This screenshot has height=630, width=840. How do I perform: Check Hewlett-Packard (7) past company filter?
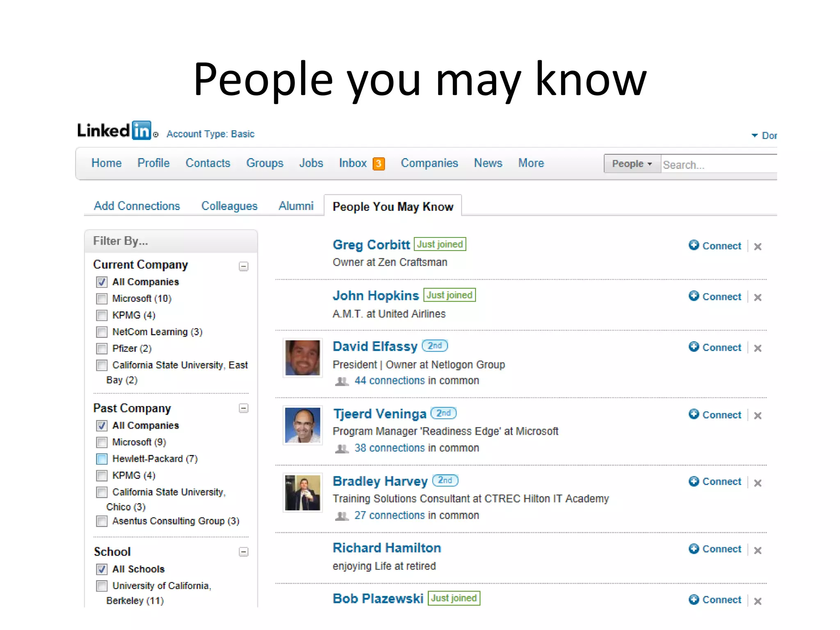(x=102, y=459)
